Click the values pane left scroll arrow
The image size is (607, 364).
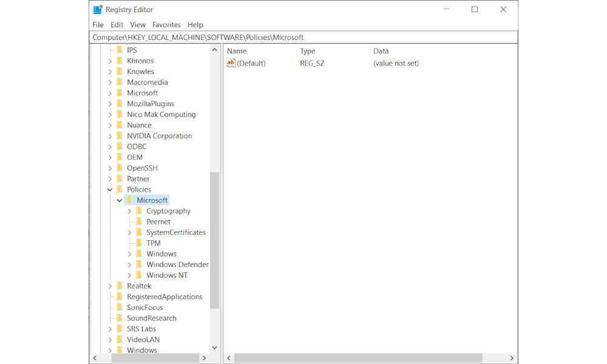[229, 358]
